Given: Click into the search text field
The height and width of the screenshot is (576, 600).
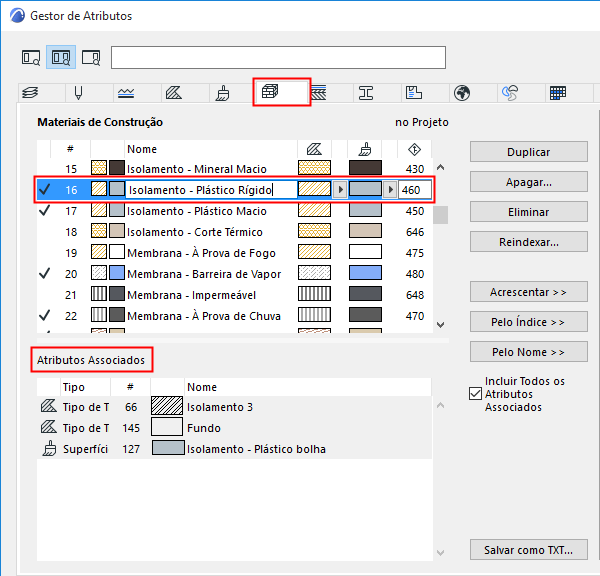Looking at the screenshot, I should (278, 57).
